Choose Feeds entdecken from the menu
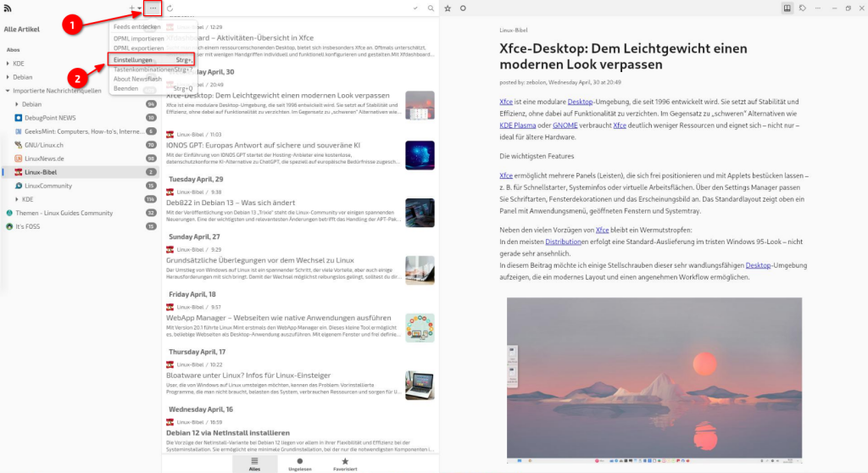Screen dimensions: 868x473 tap(136, 26)
